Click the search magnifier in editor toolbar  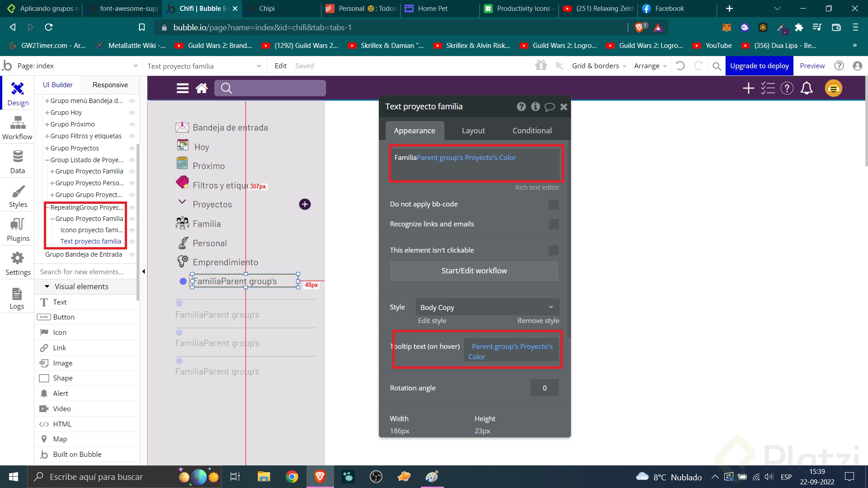pyautogui.click(x=717, y=66)
